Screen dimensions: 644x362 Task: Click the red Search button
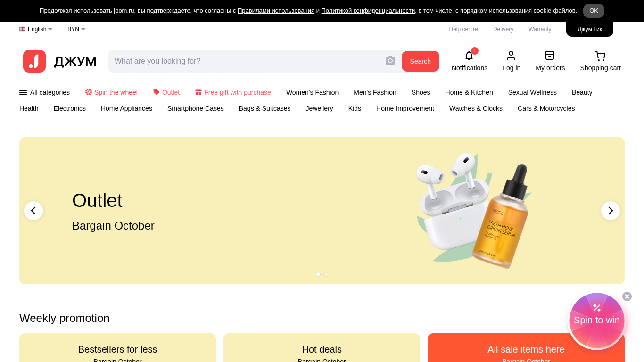(x=421, y=61)
